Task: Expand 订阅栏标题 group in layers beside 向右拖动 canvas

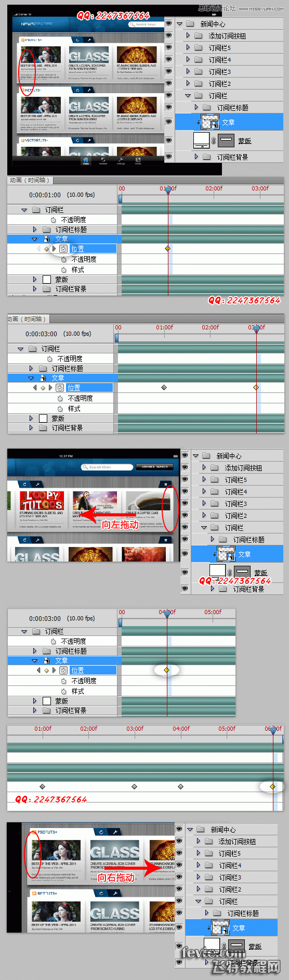Action: [207, 913]
